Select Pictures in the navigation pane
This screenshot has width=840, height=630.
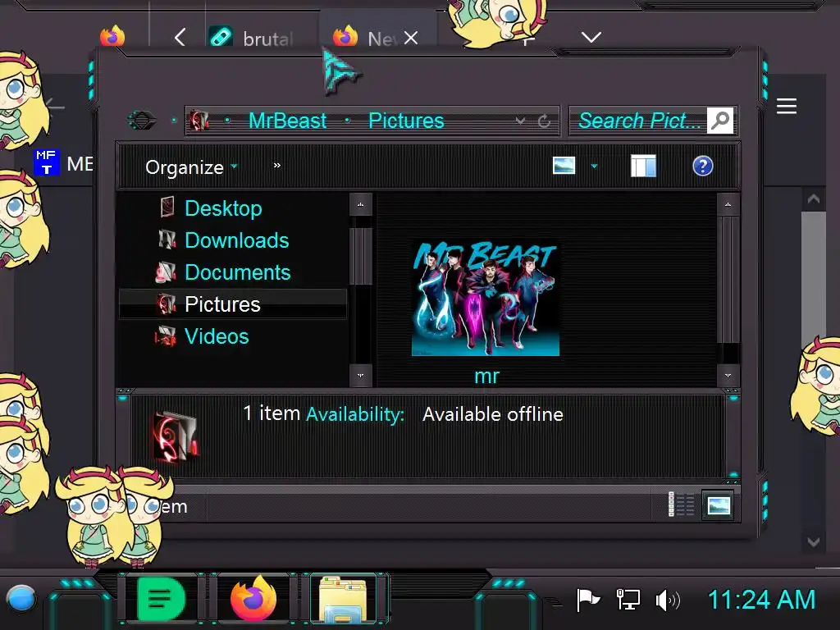[232, 304]
